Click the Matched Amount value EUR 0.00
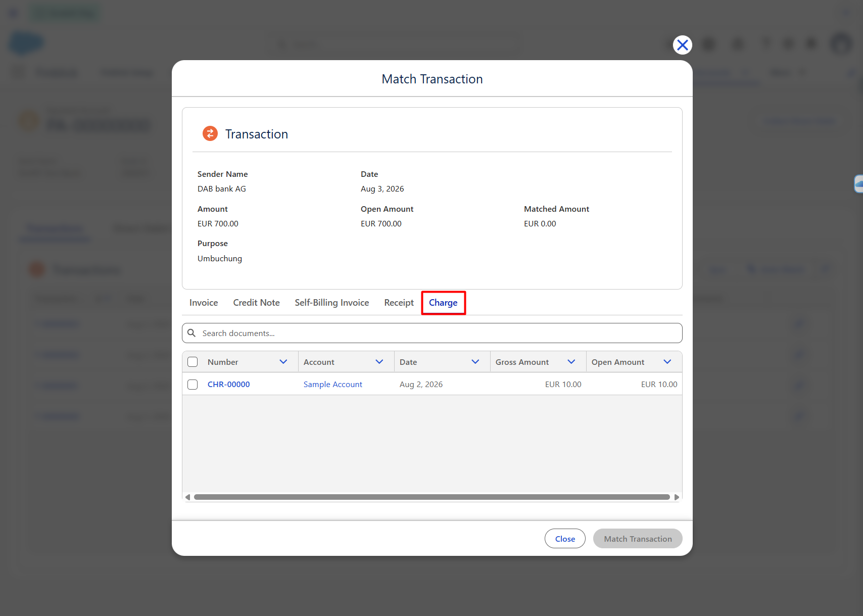 540,224
